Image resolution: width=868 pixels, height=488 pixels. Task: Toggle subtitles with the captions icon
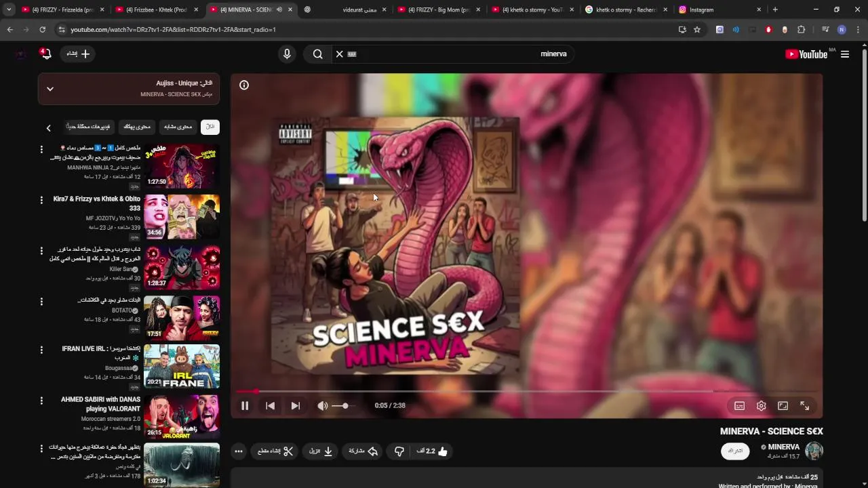pos(739,406)
